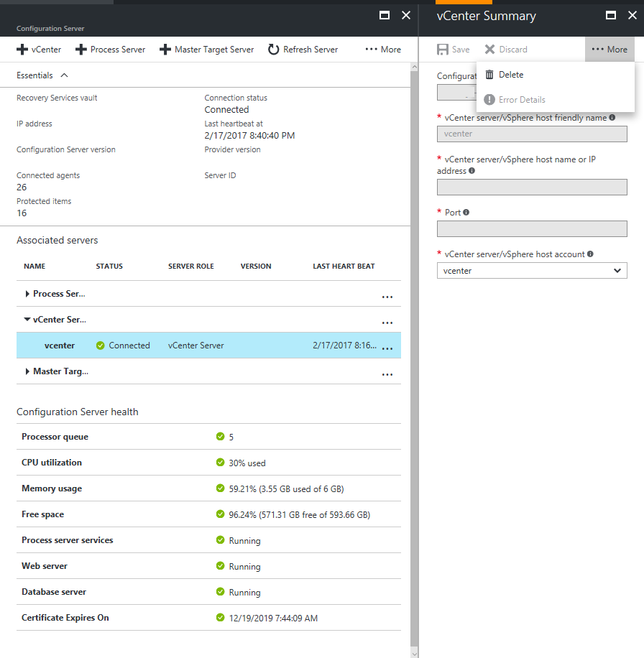Click Error Details menu entry
The image size is (644, 658).
522,100
